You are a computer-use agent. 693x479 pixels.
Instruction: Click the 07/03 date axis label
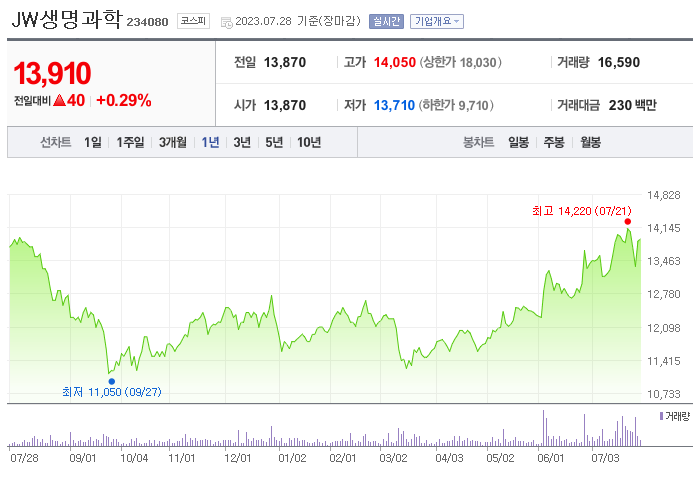point(605,458)
